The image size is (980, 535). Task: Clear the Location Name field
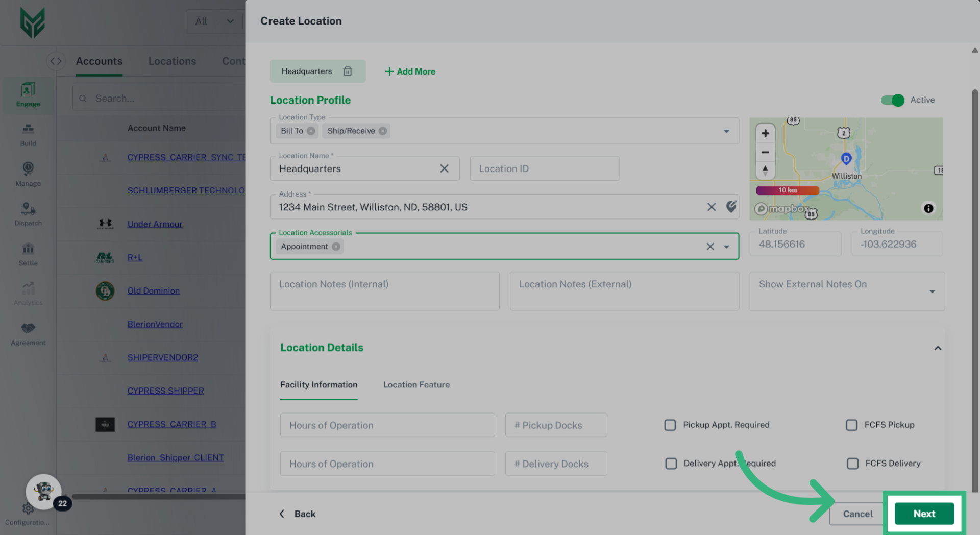444,168
